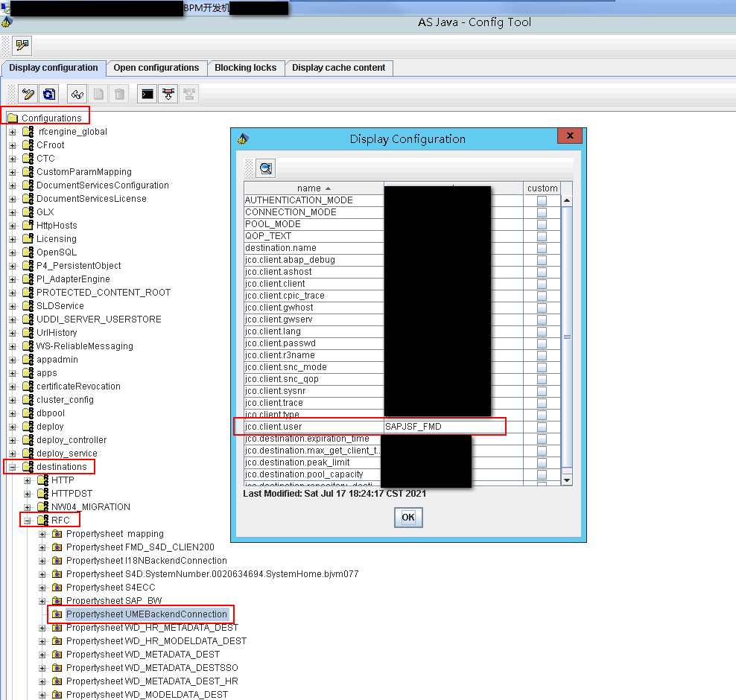
Task: Toggle custom checkbox for jco.client.passwd
Action: [x=542, y=343]
